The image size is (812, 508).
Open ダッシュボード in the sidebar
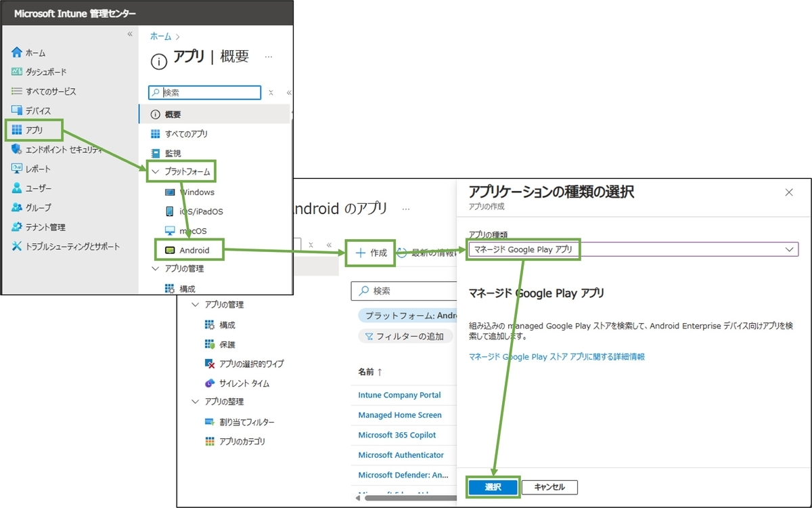[39, 72]
